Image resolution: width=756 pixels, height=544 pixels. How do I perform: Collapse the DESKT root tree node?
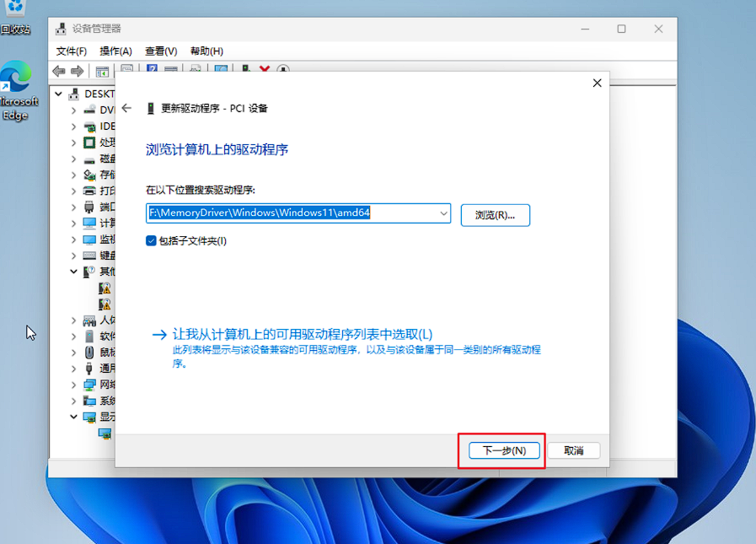[x=58, y=94]
